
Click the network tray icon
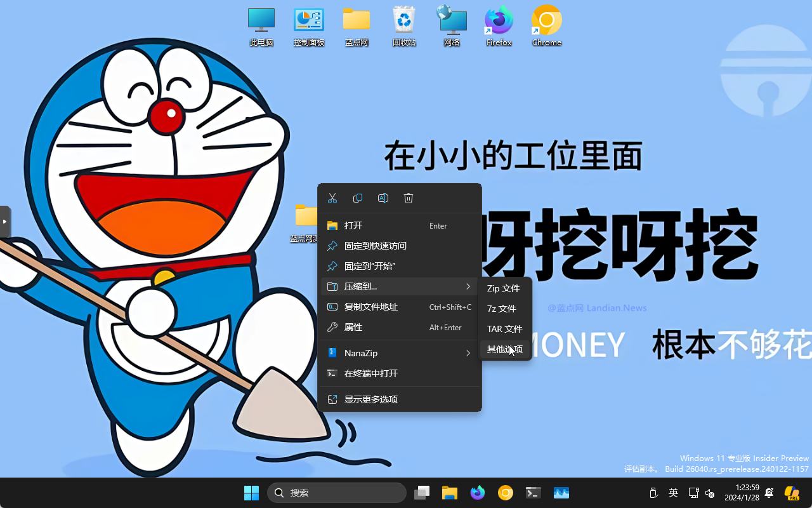693,493
